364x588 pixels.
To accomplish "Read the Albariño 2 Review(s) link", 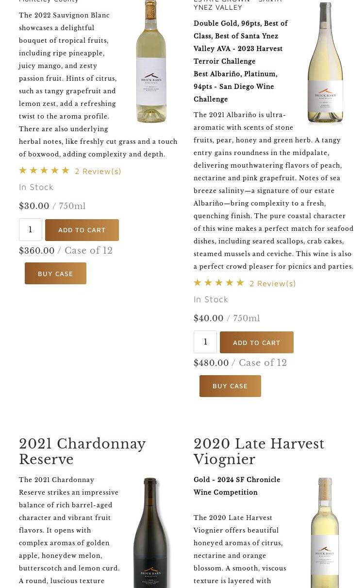I will point(273,283).
